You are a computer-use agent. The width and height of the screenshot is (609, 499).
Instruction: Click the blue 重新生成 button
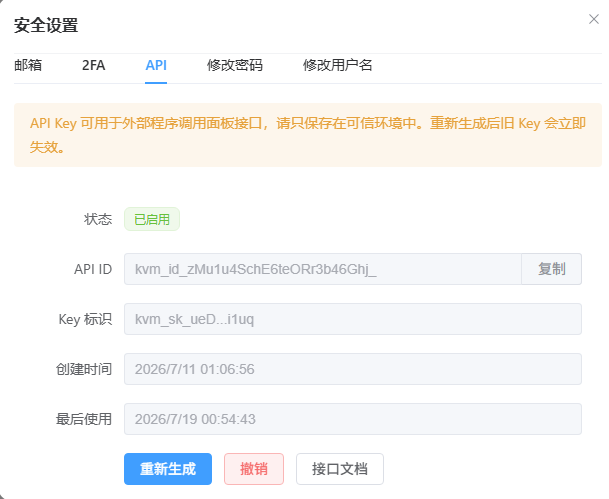tap(168, 469)
